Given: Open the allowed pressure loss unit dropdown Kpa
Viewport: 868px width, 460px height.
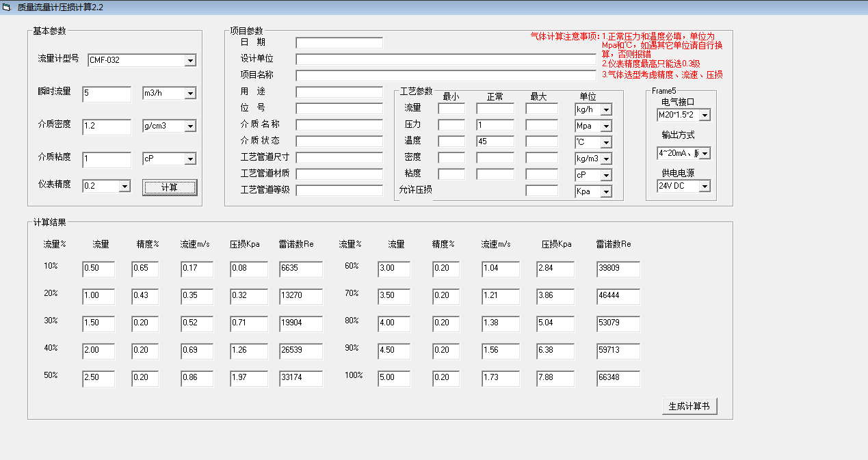Looking at the screenshot, I should pyautogui.click(x=605, y=191).
